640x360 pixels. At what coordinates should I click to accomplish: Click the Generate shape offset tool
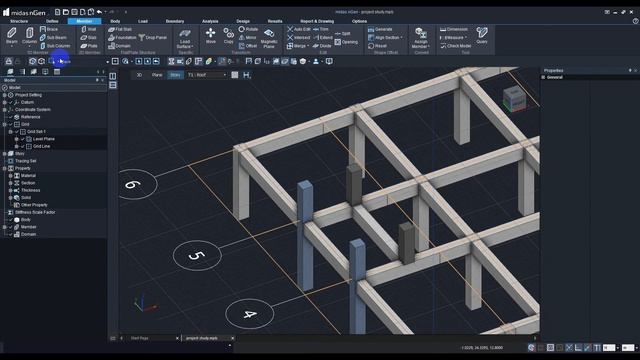pos(380,29)
